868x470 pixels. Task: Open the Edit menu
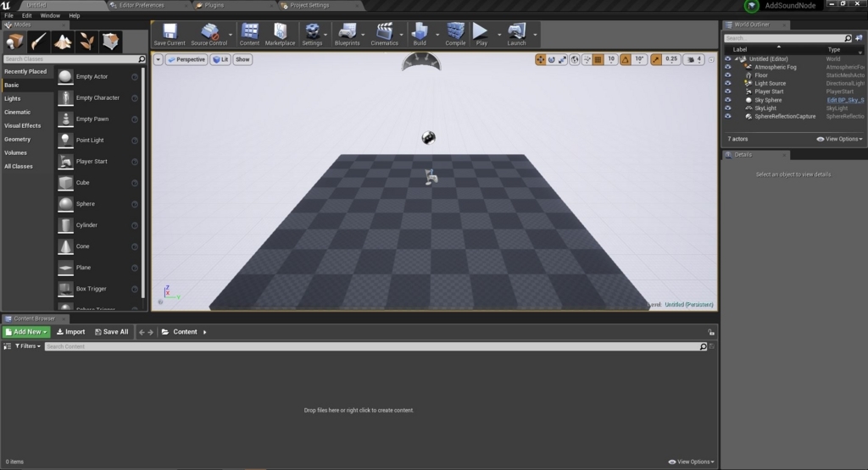pyautogui.click(x=26, y=15)
